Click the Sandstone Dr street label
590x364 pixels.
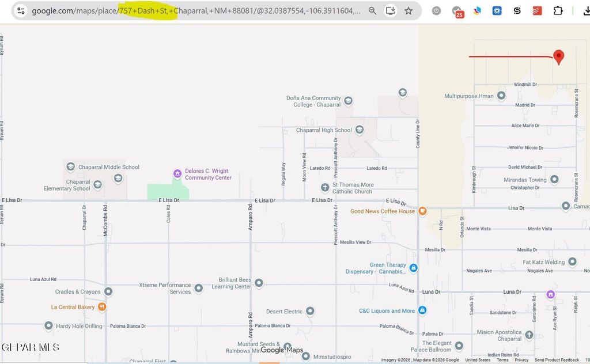point(503,313)
